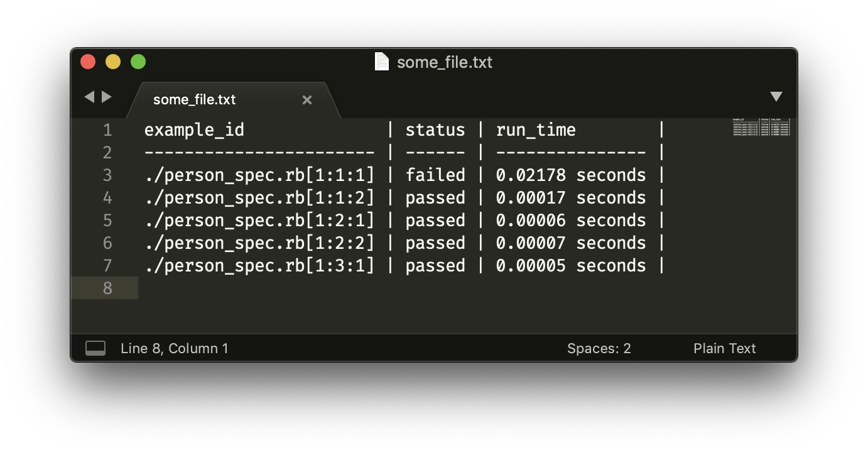Click the back tab navigation arrow
The width and height of the screenshot is (868, 455).
(x=89, y=97)
